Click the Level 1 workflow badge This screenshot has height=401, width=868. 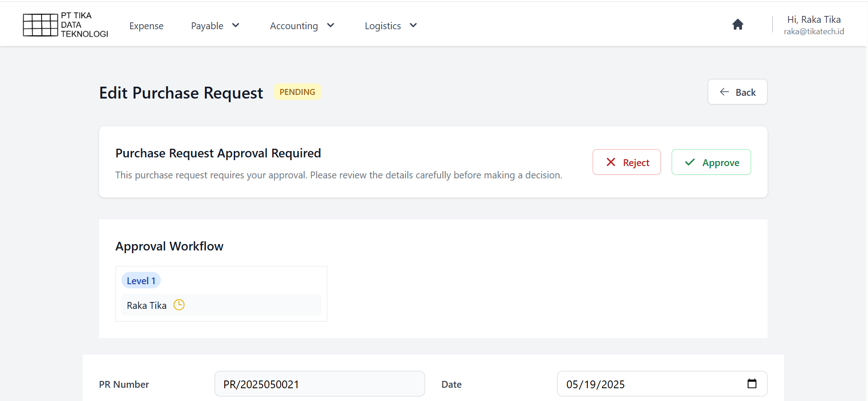[141, 281]
